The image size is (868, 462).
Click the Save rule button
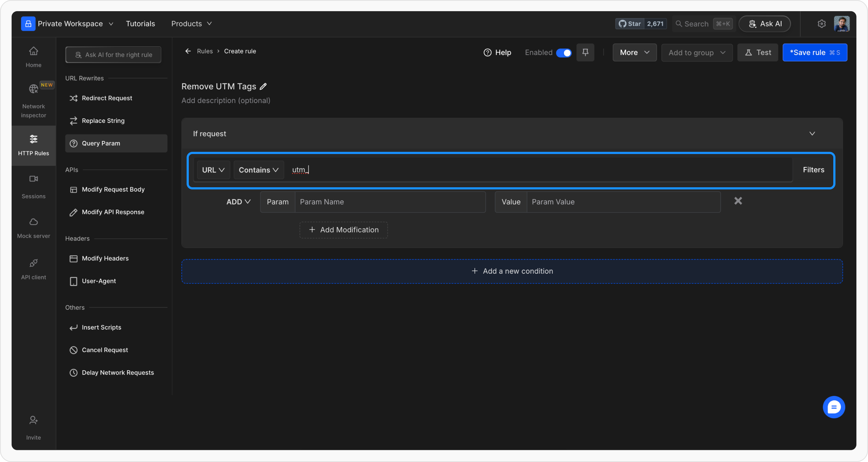coord(814,53)
